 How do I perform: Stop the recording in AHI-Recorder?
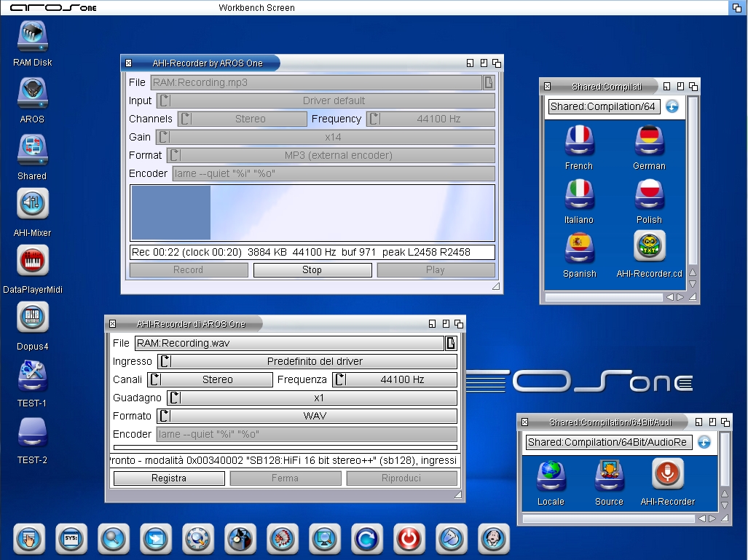pos(312,270)
